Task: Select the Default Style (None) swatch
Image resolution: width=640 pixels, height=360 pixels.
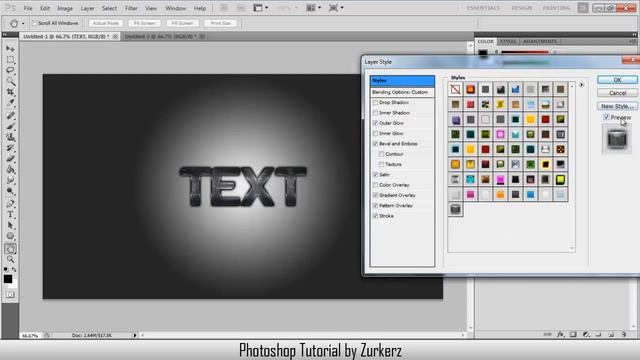Action: coord(455,89)
